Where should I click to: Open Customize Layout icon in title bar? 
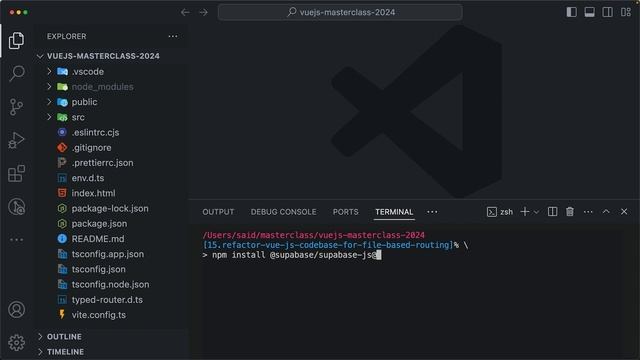pos(626,12)
